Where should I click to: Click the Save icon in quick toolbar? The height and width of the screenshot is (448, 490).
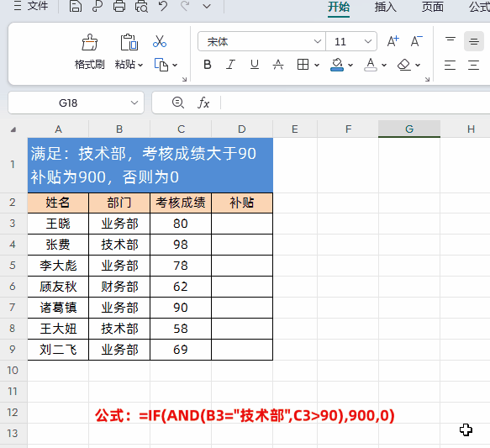click(x=76, y=6)
